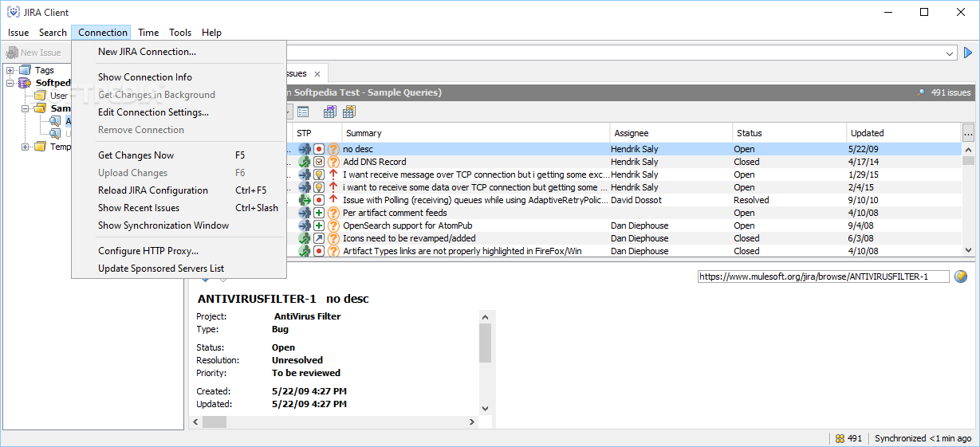Click the Tags collection icon in tree
The image size is (980, 447).
[x=25, y=70]
